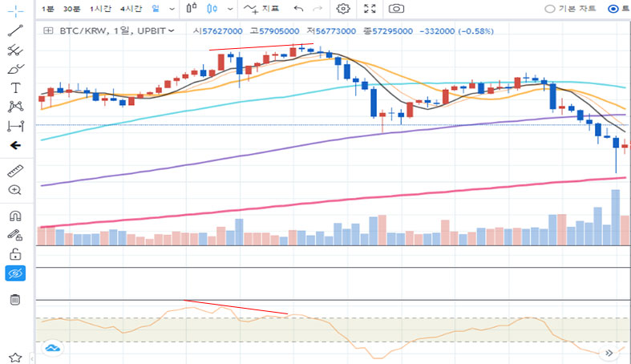Select the trend line drawing tool
The width and height of the screenshot is (631, 364).
coord(15,30)
